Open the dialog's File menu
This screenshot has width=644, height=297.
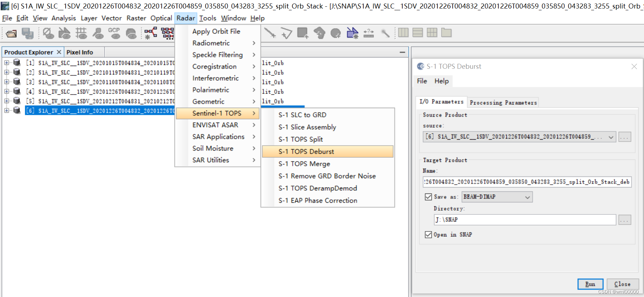(422, 81)
